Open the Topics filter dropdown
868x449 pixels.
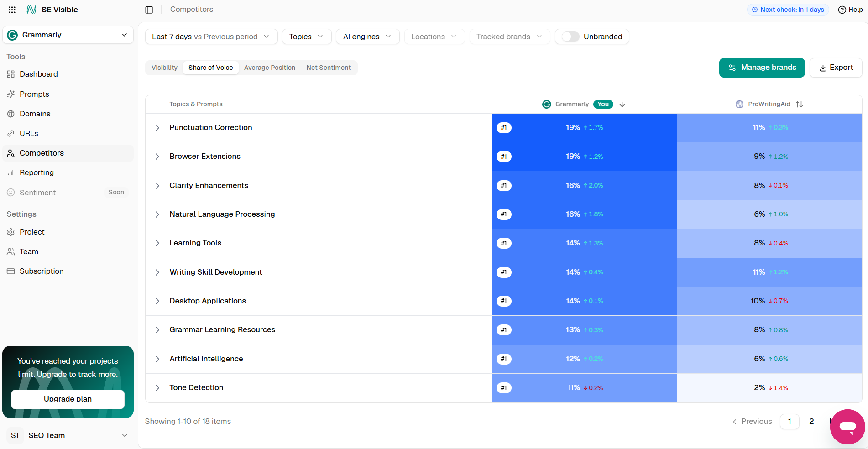tap(306, 37)
